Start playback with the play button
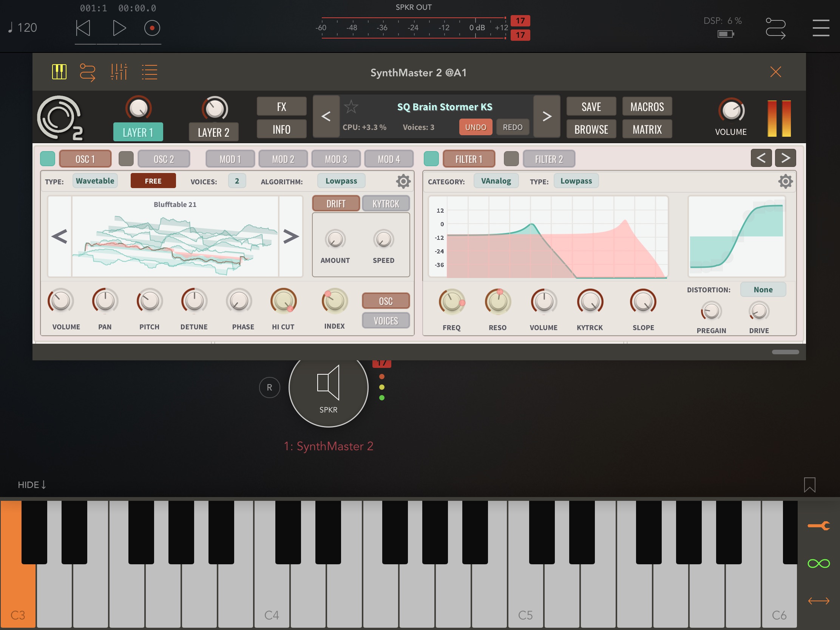 click(x=119, y=28)
